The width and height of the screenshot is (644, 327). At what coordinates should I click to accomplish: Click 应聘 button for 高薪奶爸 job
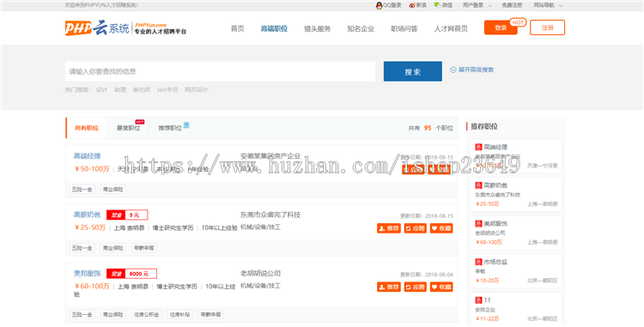[x=416, y=228]
